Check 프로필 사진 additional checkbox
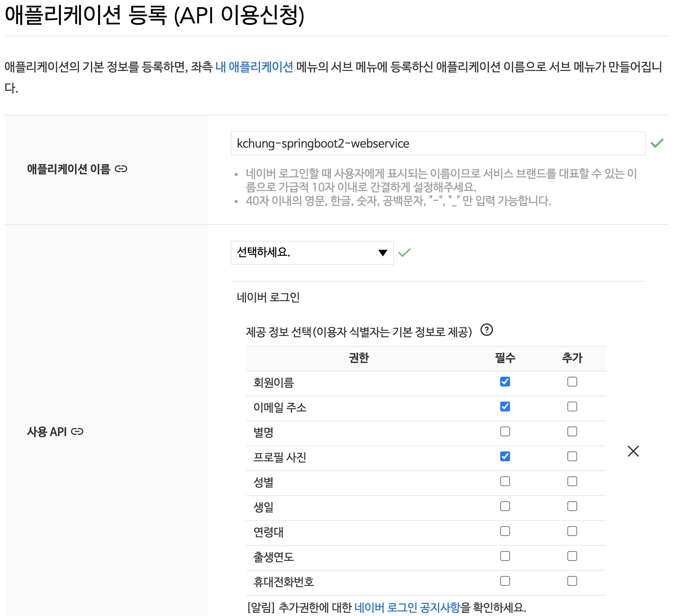The image size is (676, 616). pos(572,456)
